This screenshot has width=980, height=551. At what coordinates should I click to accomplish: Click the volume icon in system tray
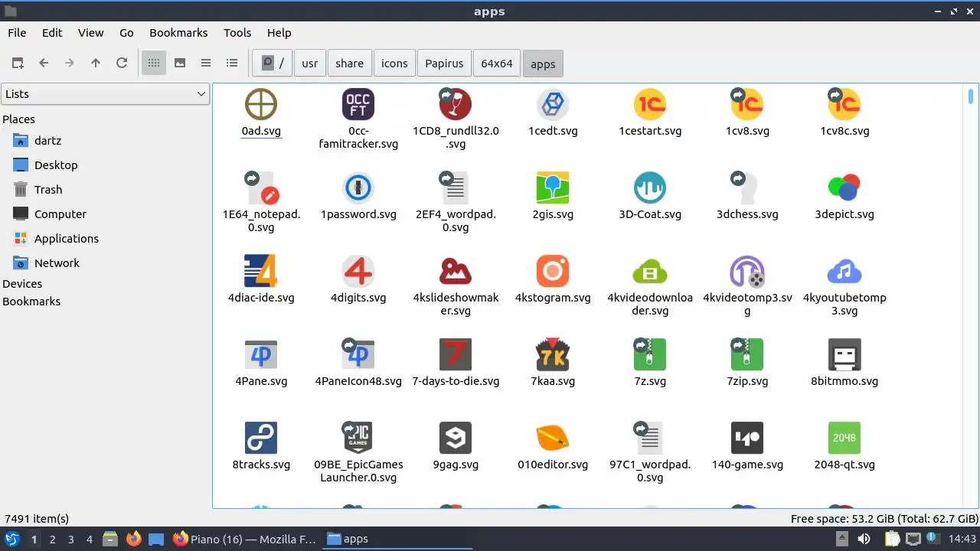pos(864,539)
